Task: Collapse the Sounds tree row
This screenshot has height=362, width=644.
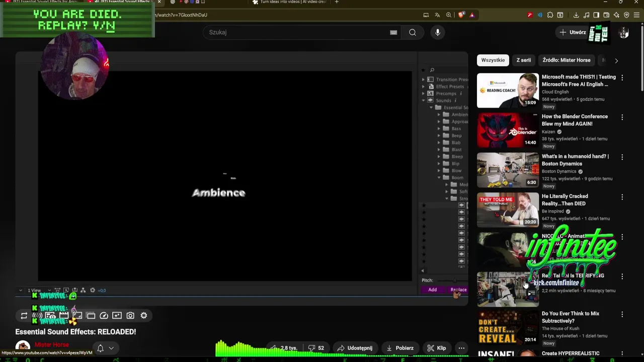Action: tap(423, 101)
